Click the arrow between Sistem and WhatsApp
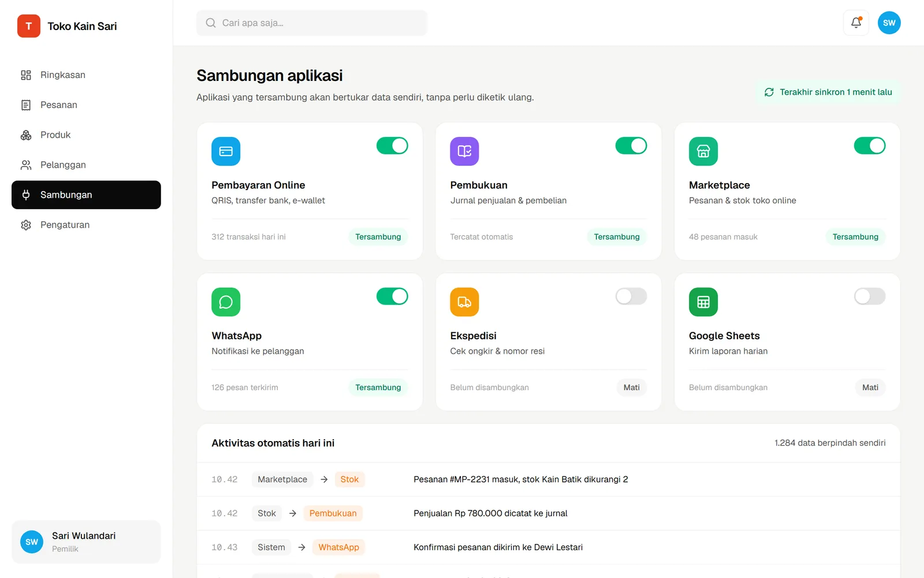The width and height of the screenshot is (924, 578). point(301,547)
